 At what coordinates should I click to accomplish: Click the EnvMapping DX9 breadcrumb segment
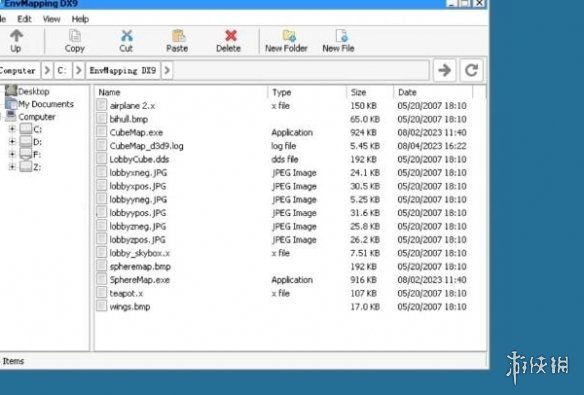pos(123,70)
